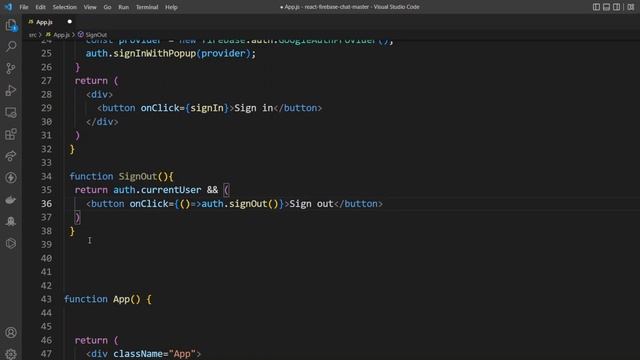This screenshot has width=640, height=360.
Task: Click the "Sign out" text on line 36
Action: [311, 204]
